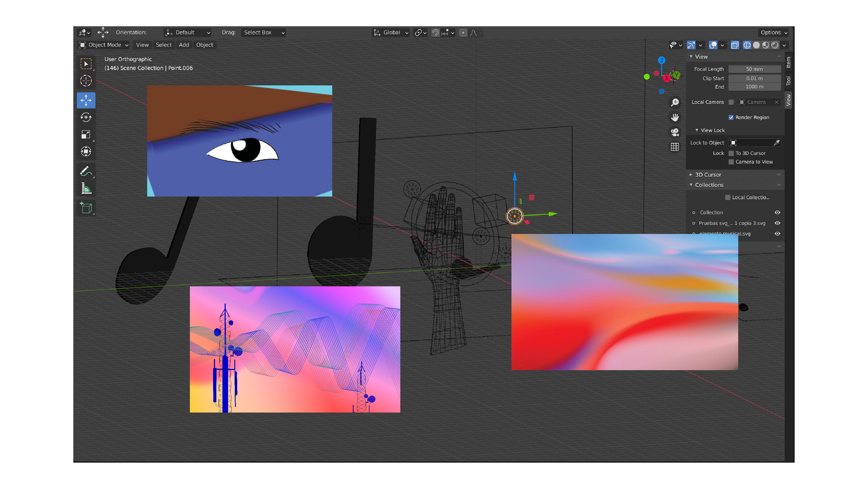Enable Lock To 3D Cursor checkbox
Image resolution: width=868 pixels, height=489 pixels.
point(731,153)
